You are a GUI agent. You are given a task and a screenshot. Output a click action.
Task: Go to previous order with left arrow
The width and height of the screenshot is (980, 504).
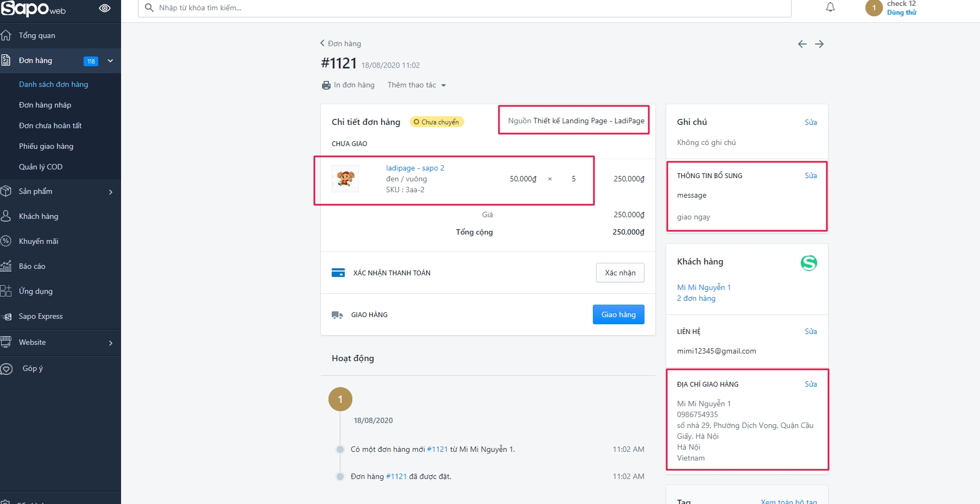point(802,44)
